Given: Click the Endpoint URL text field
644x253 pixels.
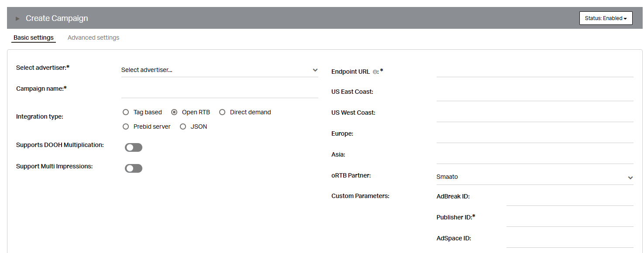Looking at the screenshot, I should pyautogui.click(x=535, y=70).
